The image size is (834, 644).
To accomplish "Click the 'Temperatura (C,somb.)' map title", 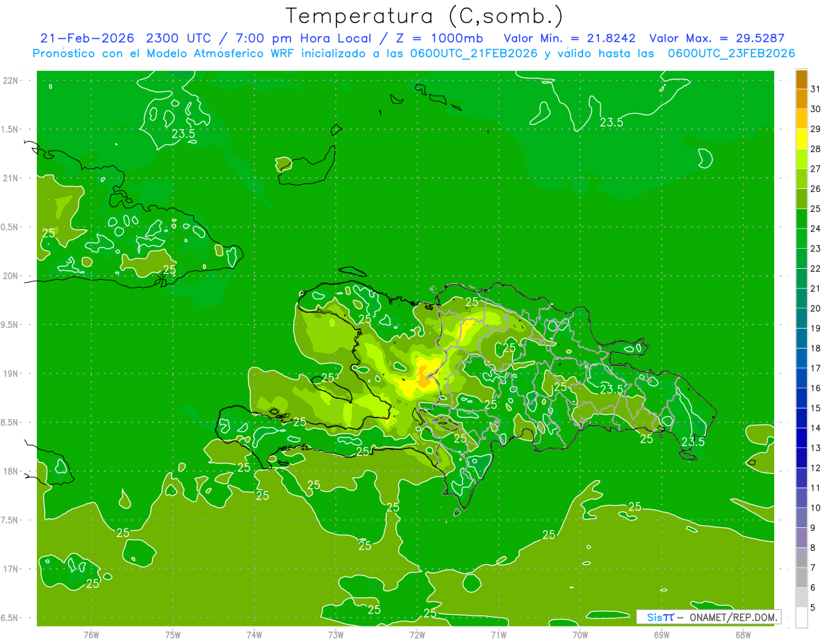I will 425,16.
